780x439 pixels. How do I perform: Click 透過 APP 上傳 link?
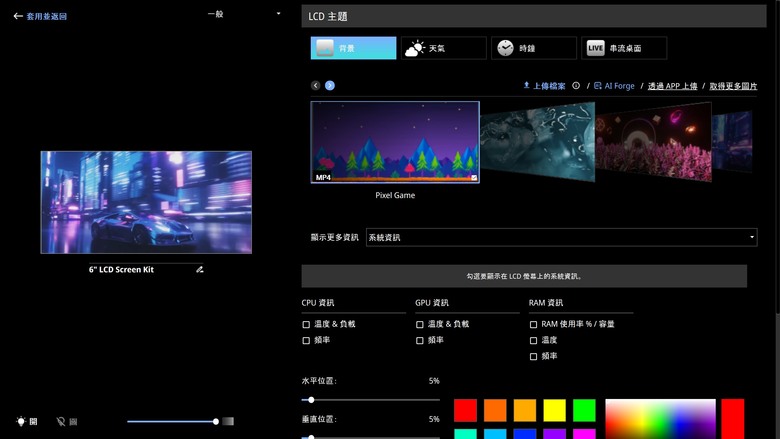[x=673, y=86]
